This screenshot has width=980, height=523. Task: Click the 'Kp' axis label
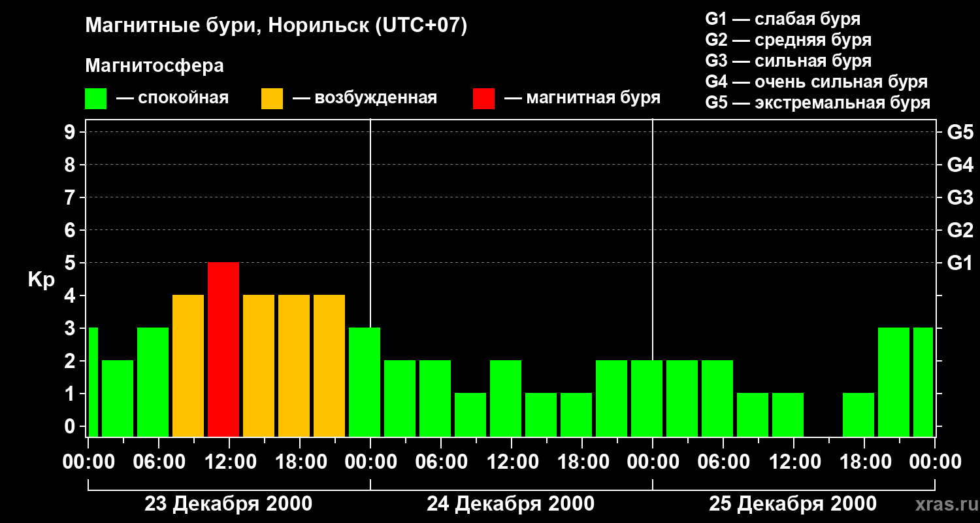(x=41, y=280)
